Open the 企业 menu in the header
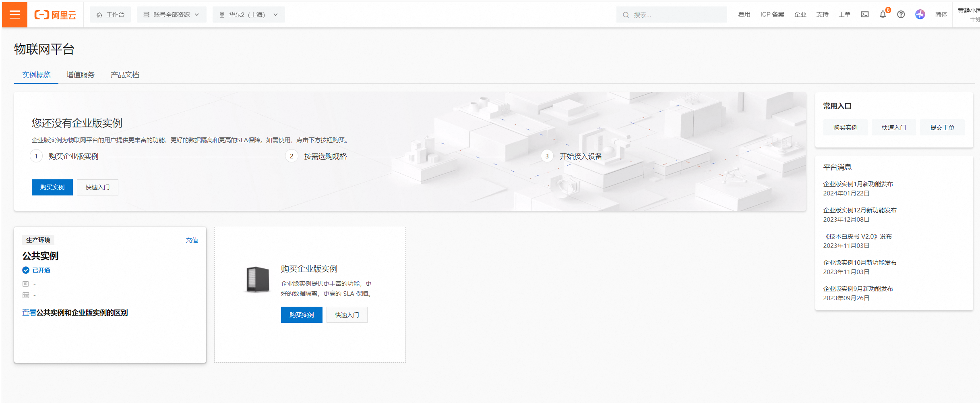 coord(800,15)
